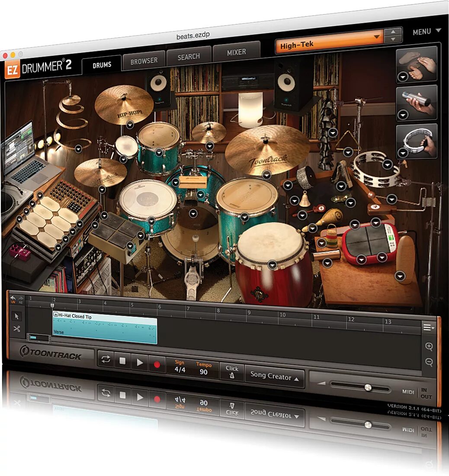Open the MENU dropdown
This screenshot has width=449, height=476.
coord(427,31)
